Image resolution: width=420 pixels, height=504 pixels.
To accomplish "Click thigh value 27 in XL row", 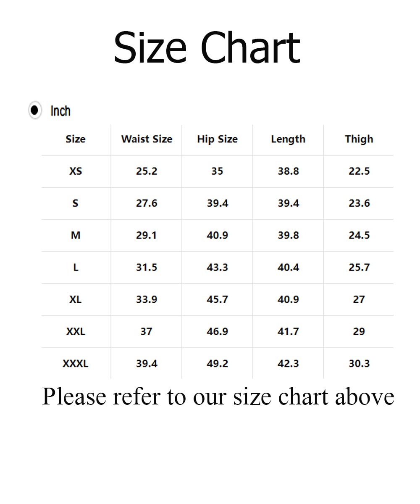I will pyautogui.click(x=359, y=299).
